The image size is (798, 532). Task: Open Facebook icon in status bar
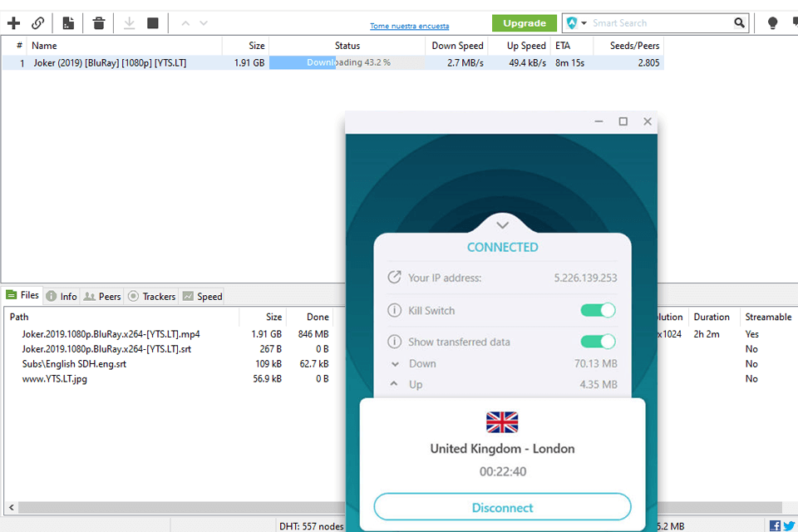click(775, 526)
